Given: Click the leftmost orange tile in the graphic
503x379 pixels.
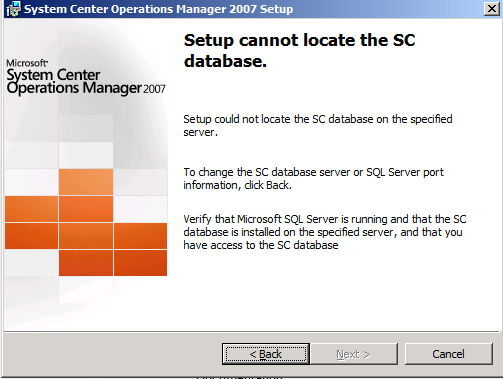Looking at the screenshot, I should tap(31, 209).
